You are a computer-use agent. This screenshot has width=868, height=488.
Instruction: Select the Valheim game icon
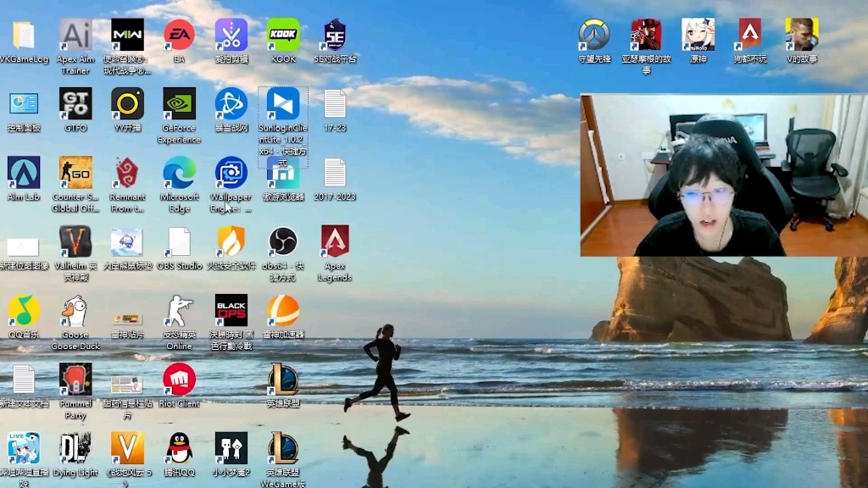(x=75, y=241)
